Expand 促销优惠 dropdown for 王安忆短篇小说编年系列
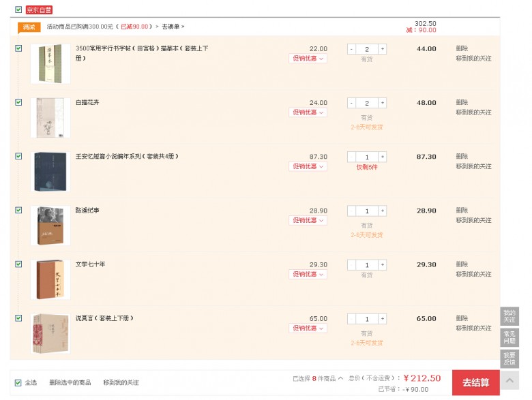 tap(308, 166)
